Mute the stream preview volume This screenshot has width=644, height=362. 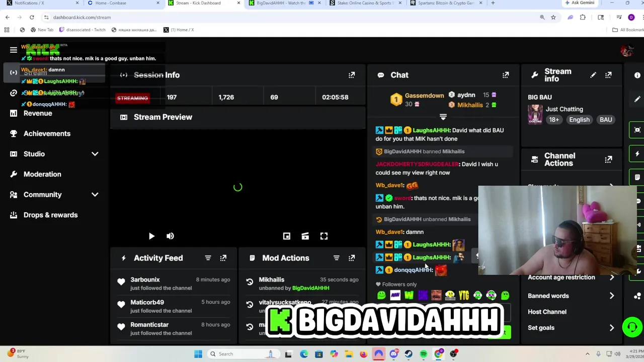coord(170,236)
